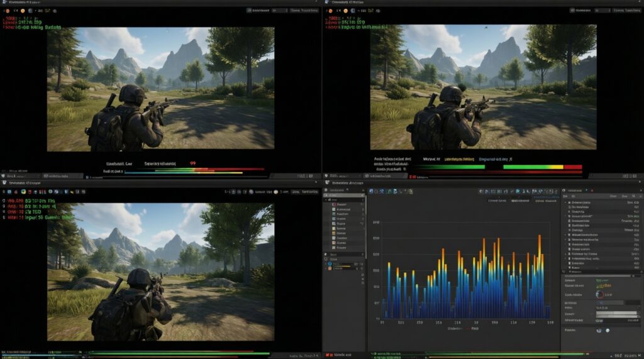Viewport: 644px width, 359px height.
Task: Toggle the first item's marker in the category list
Action: tap(332, 204)
